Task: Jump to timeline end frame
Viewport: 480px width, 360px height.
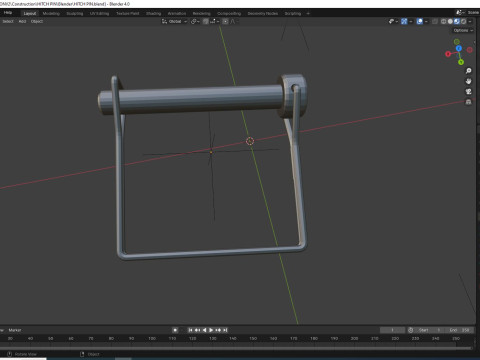Action: pos(225,330)
